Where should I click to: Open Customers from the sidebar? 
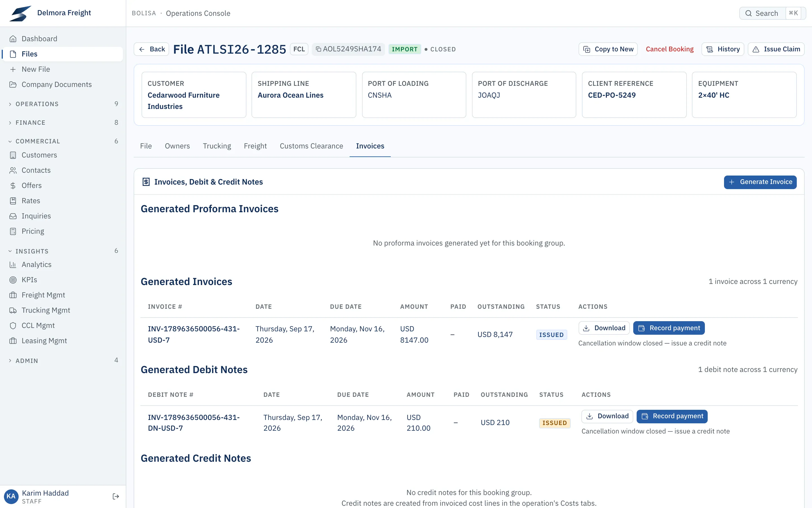pos(63,155)
